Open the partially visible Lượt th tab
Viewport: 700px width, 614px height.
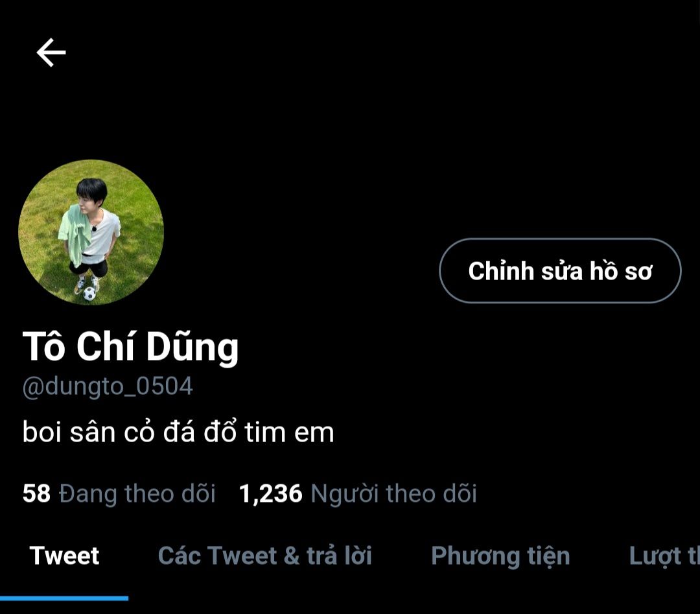point(664,556)
